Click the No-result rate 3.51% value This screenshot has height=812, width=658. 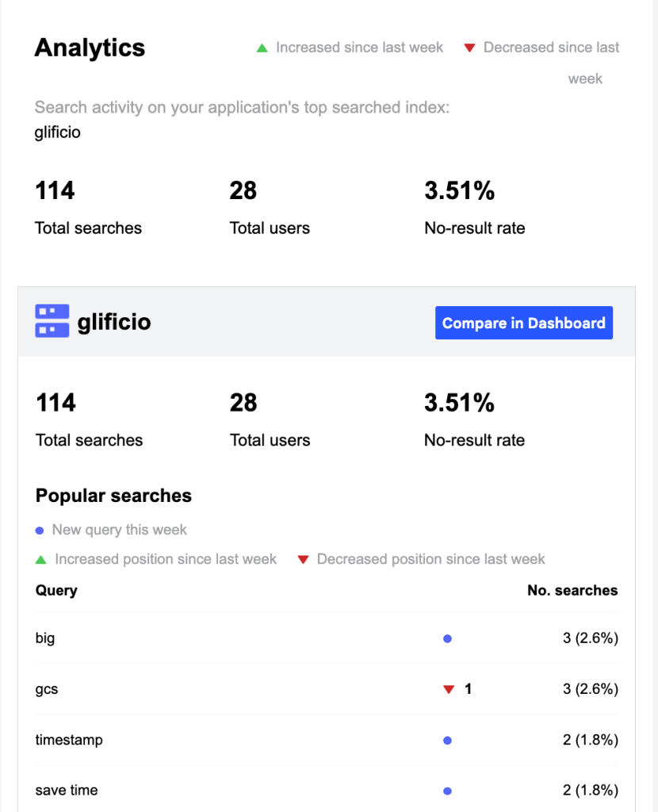(459, 190)
